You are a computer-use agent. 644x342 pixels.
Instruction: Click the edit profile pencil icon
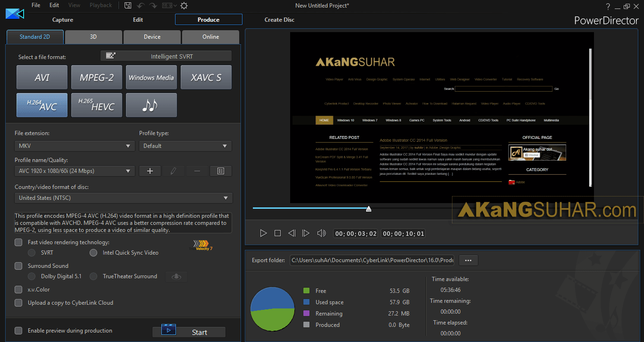[x=174, y=171]
